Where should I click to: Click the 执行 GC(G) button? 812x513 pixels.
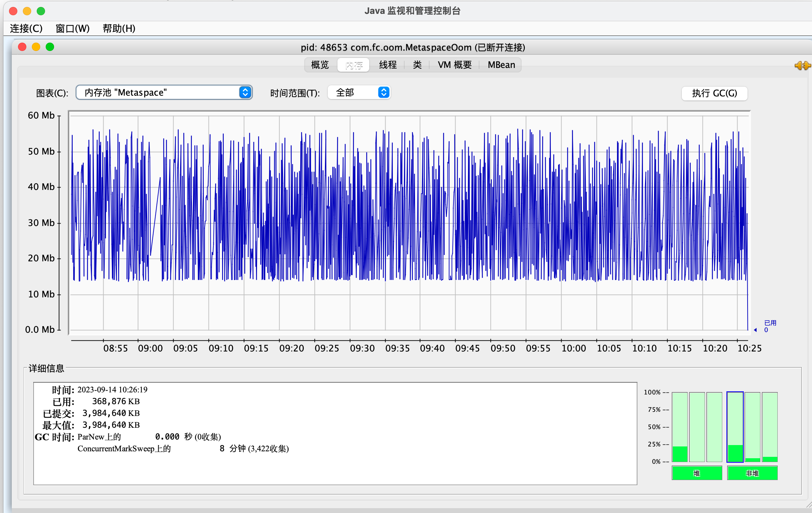(x=714, y=93)
